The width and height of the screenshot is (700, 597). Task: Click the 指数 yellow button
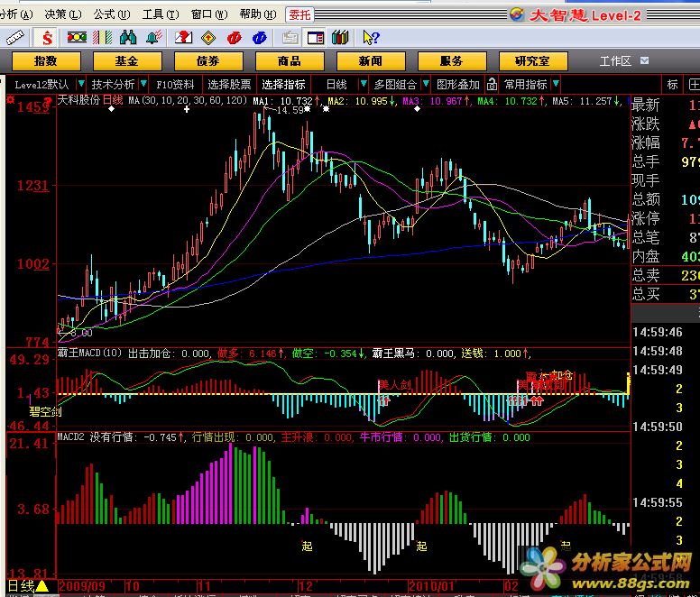click(46, 60)
